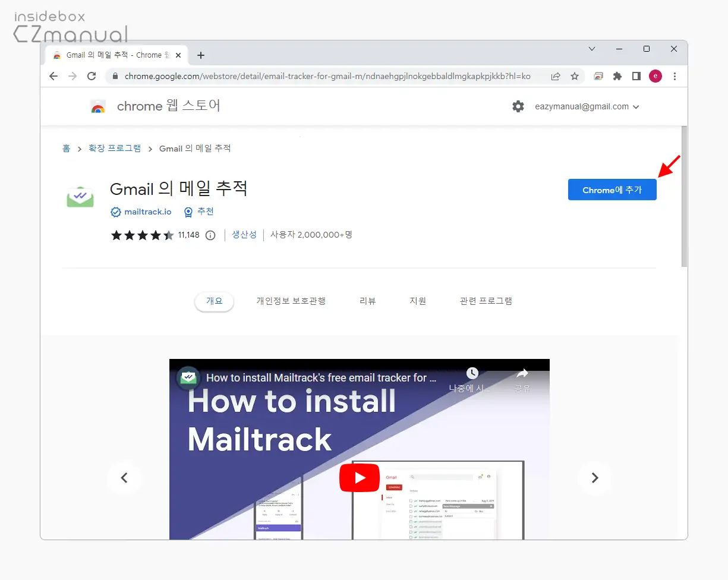
Task: Show the next screenshot with right arrow
Action: [x=595, y=478]
